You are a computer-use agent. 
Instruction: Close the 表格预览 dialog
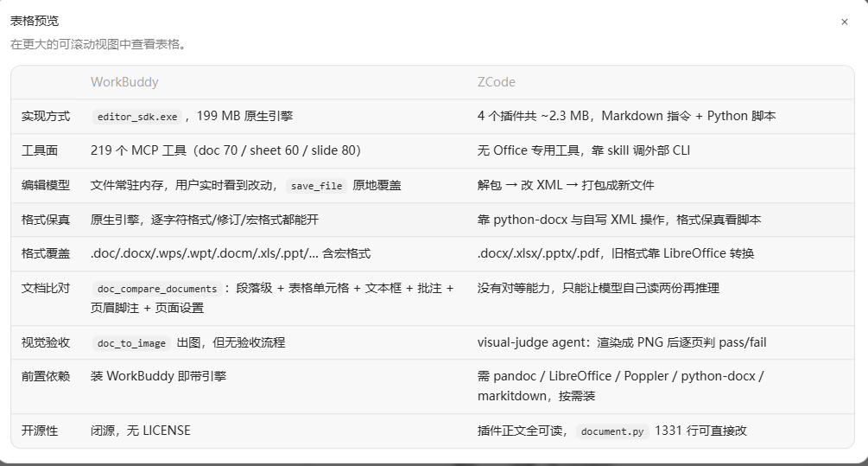tap(844, 22)
